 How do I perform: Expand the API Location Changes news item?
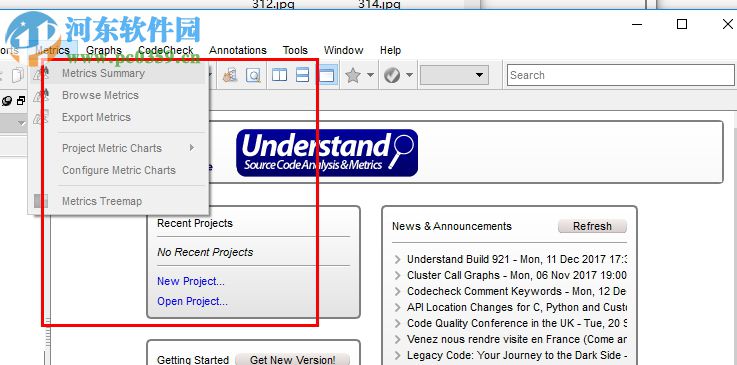[x=398, y=307]
